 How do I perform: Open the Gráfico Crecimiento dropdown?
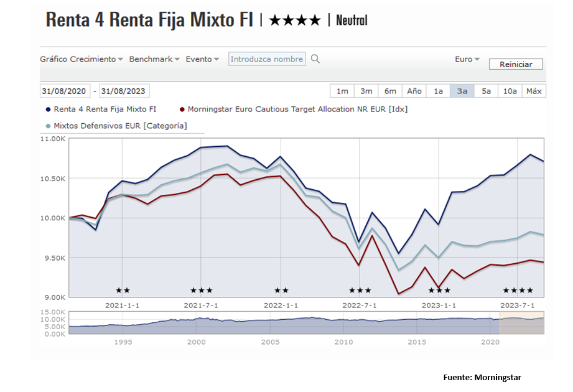click(81, 59)
